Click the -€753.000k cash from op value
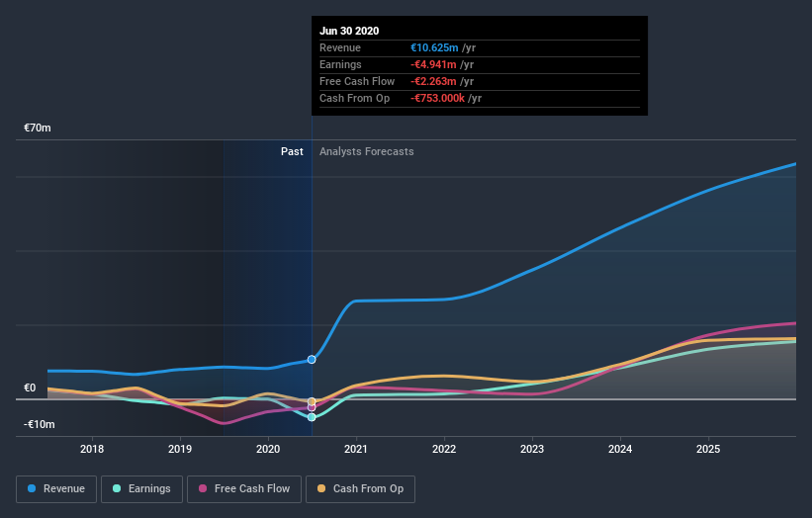 pos(437,98)
